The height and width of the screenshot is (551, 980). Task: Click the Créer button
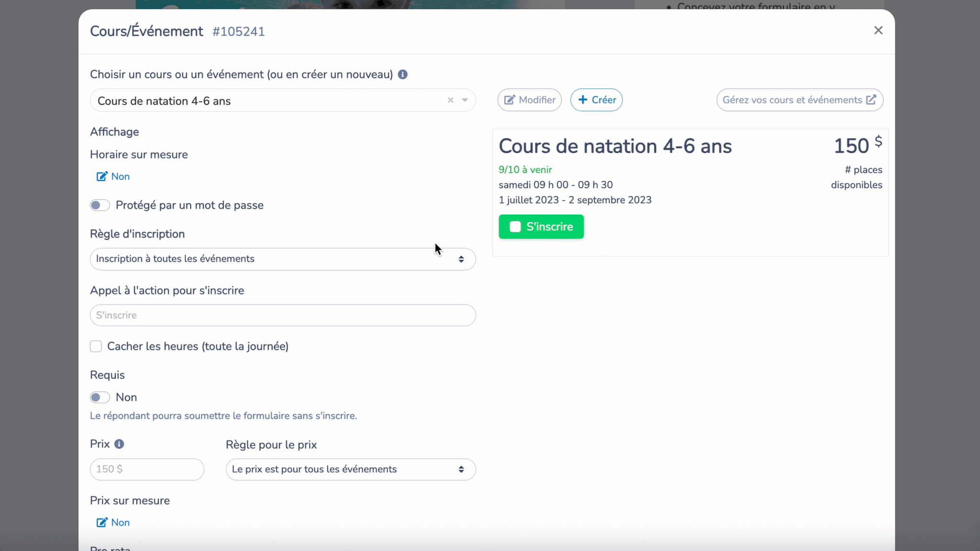[x=596, y=100]
